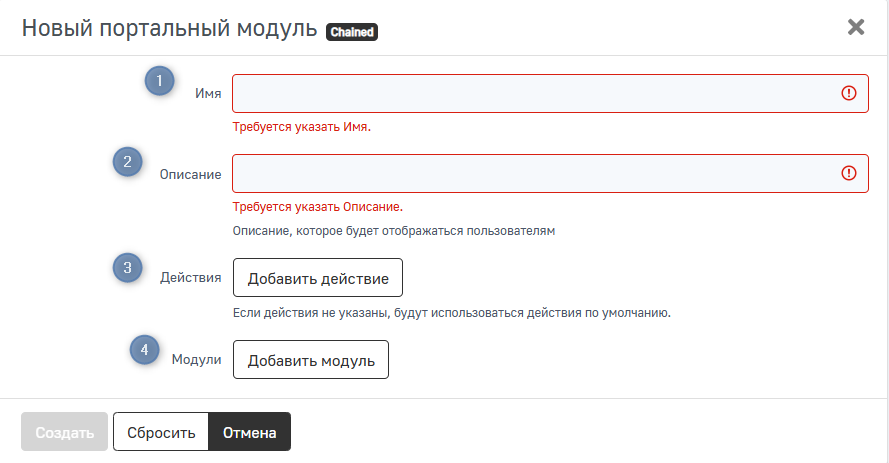Click the Chained badge next to title
Screen dimensions: 889x463
[x=351, y=32]
